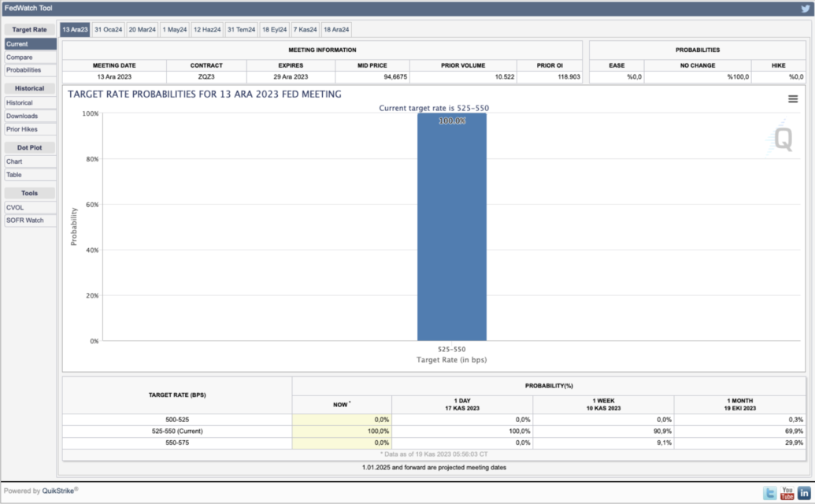Click the 550-575 target rate row label
The image size is (815, 504).
tap(177, 443)
